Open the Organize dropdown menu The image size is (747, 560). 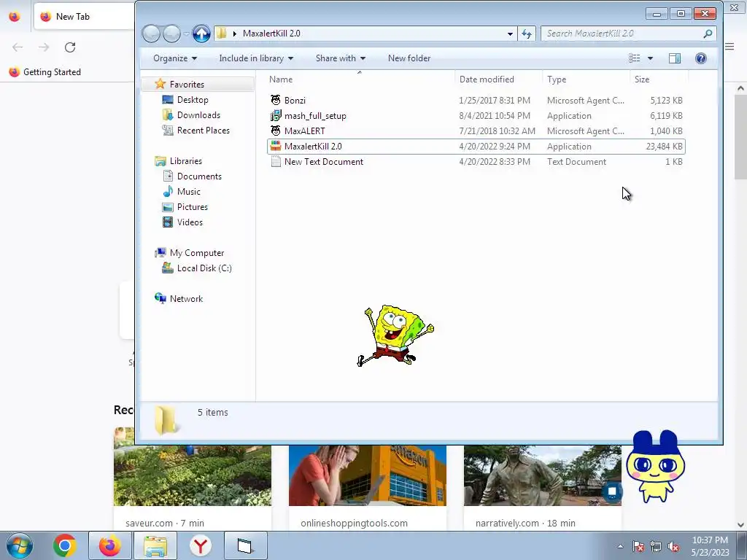pos(175,58)
